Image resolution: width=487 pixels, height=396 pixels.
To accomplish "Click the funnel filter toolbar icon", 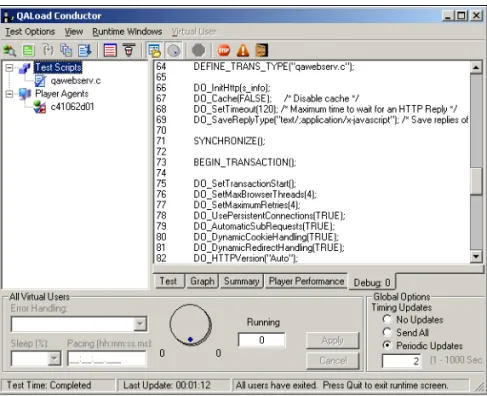I will pos(129,50).
